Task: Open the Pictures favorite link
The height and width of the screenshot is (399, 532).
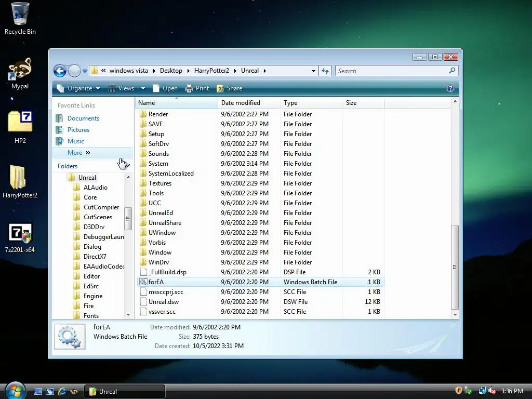Action: (78, 129)
